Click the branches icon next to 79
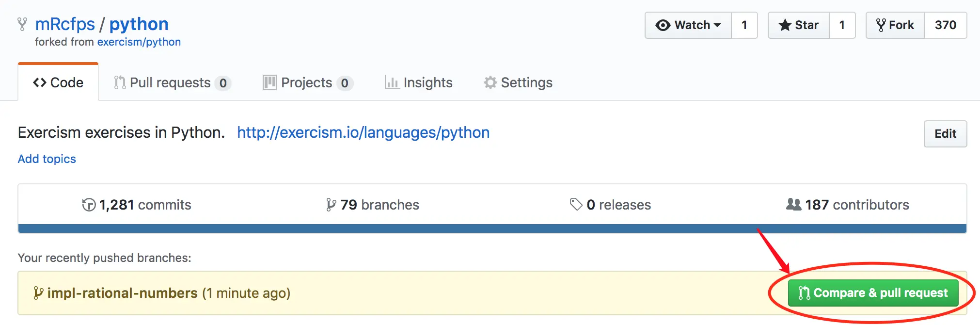980x325 pixels. 331,205
